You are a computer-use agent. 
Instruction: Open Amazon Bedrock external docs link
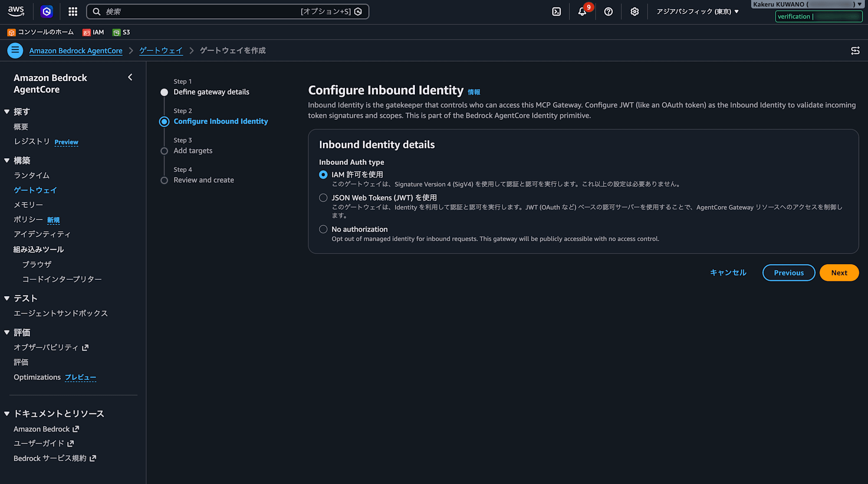point(46,429)
